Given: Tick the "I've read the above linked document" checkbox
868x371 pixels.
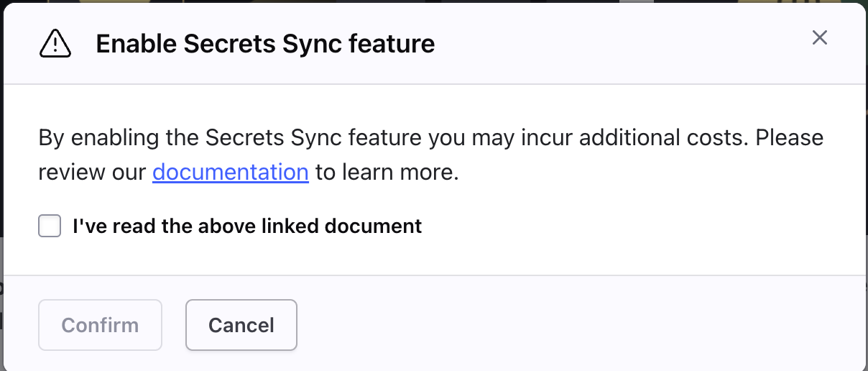Looking at the screenshot, I should click(50, 226).
